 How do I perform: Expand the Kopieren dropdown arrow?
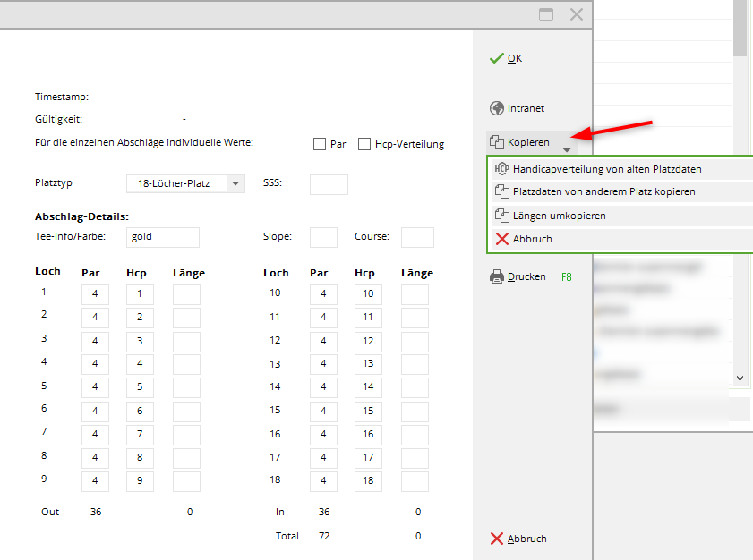566,151
